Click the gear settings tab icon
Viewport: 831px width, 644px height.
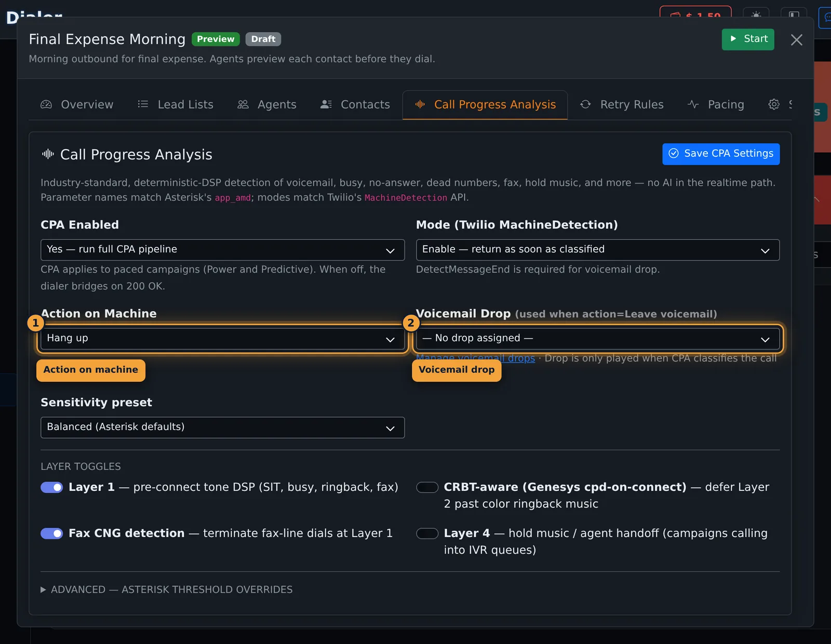coord(774,104)
